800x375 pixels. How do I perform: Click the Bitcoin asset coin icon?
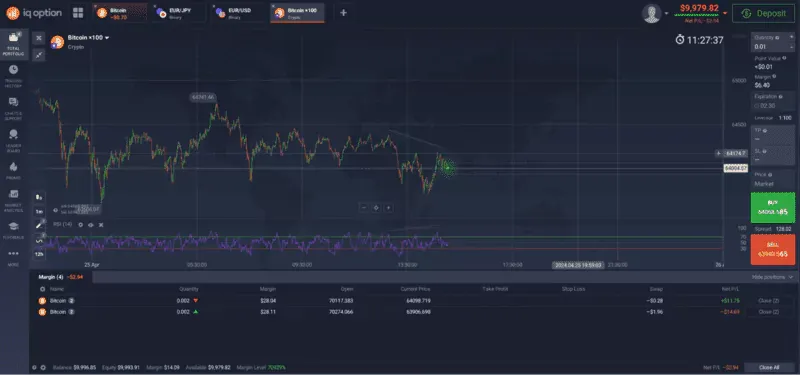pyautogui.click(x=57, y=42)
